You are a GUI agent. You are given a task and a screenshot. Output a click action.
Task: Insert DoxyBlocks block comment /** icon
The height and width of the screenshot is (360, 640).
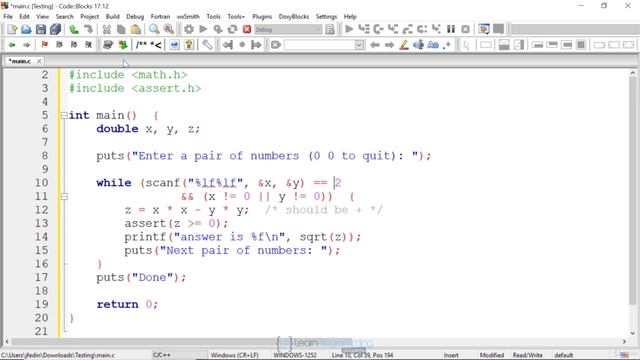coord(141,45)
